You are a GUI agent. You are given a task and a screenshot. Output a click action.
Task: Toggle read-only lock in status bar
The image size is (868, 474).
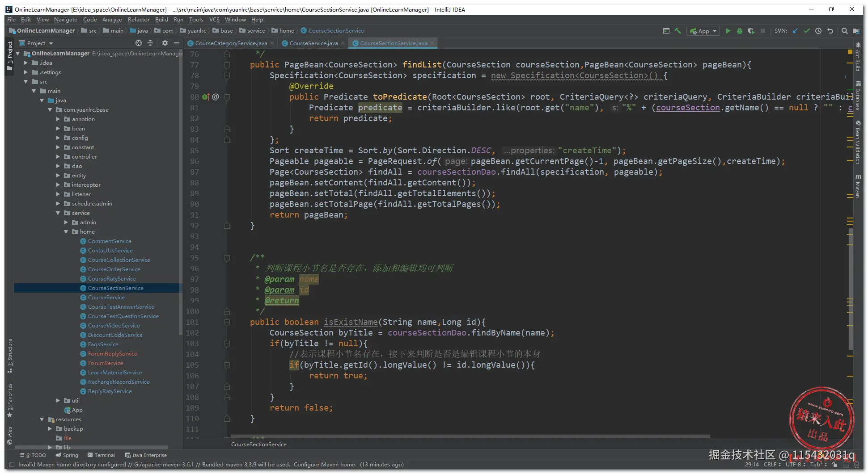[x=835, y=465]
